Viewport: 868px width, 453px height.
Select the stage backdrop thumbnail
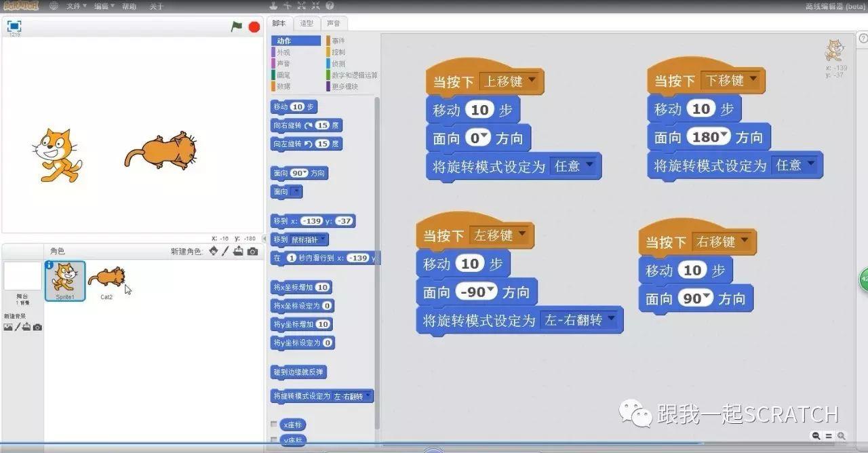22,277
